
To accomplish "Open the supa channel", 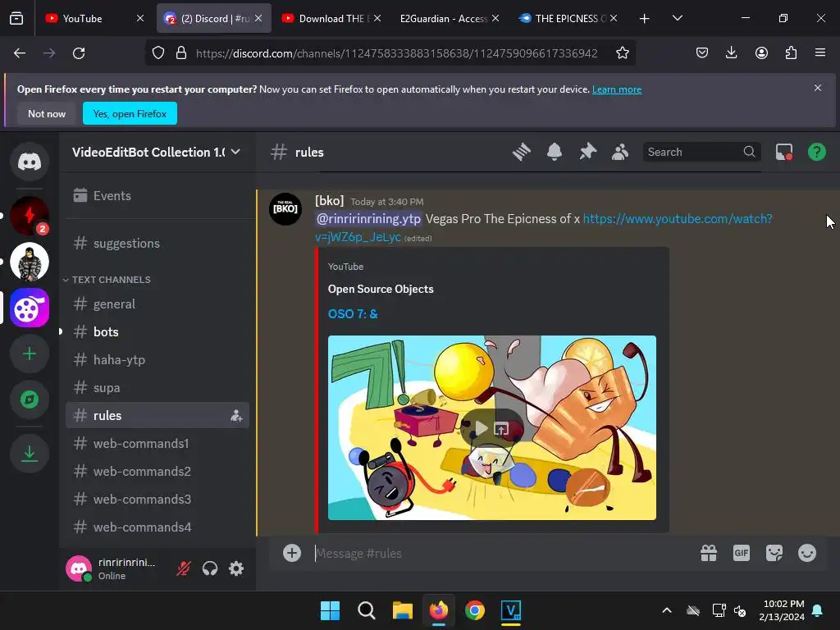I will pyautogui.click(x=157, y=388).
